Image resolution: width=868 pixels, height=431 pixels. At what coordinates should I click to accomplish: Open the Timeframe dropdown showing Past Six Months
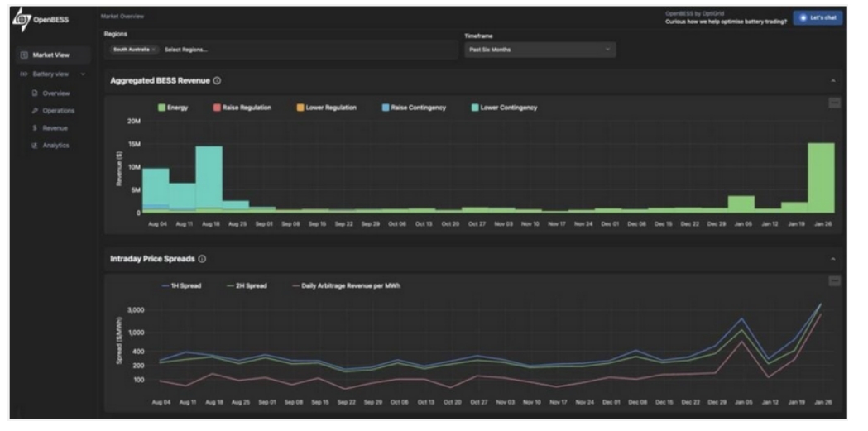(x=540, y=50)
